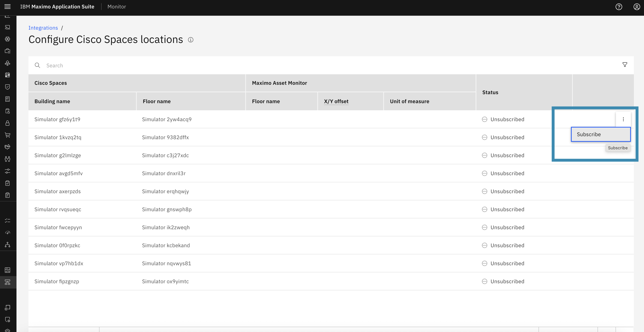Click floor Simulator erqhqwjy
The width and height of the screenshot is (644, 332).
click(x=165, y=191)
